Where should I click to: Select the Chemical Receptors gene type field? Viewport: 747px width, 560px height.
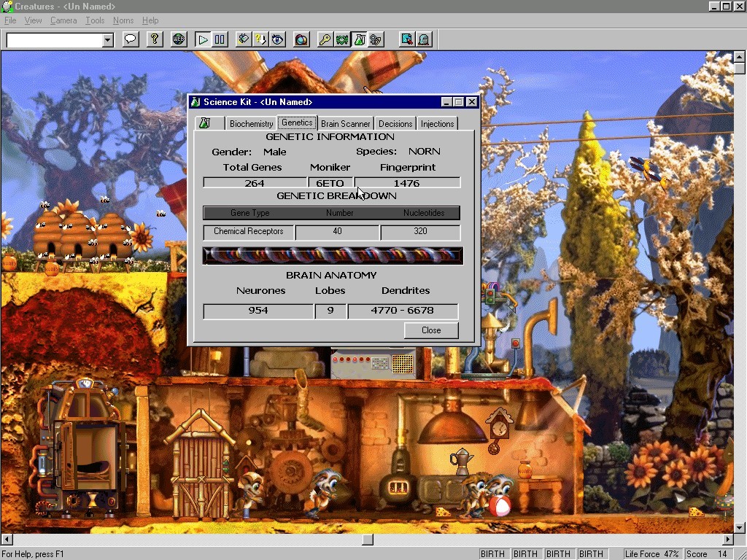[249, 232]
